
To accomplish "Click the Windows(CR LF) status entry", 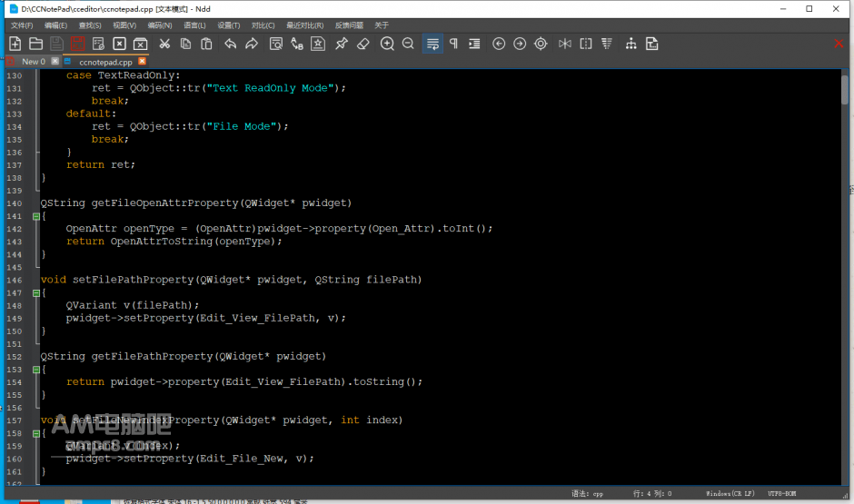I will coord(730,494).
